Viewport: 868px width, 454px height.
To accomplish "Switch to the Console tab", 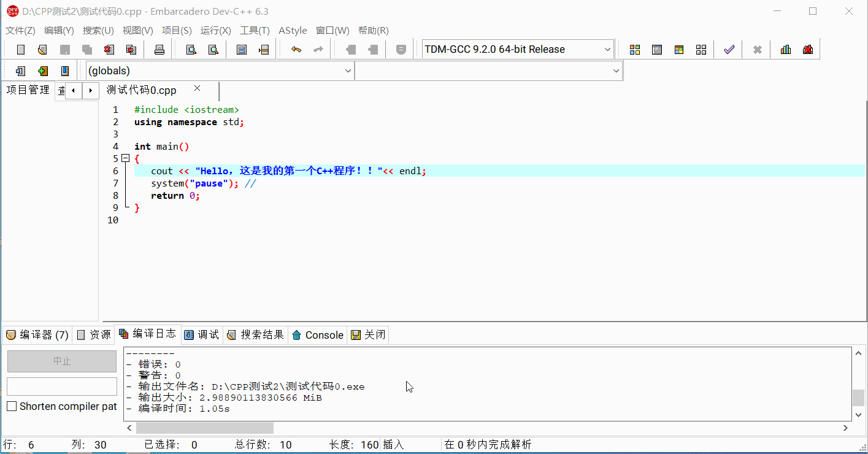I will pos(318,335).
